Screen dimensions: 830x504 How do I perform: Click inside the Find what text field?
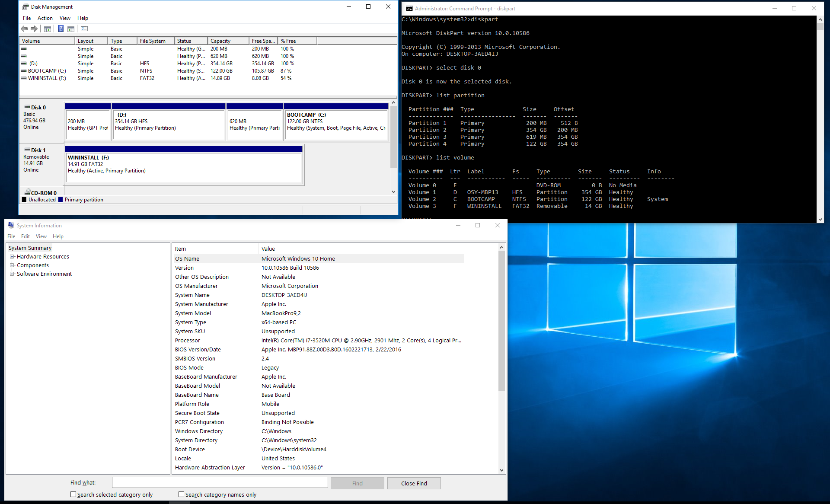point(220,482)
